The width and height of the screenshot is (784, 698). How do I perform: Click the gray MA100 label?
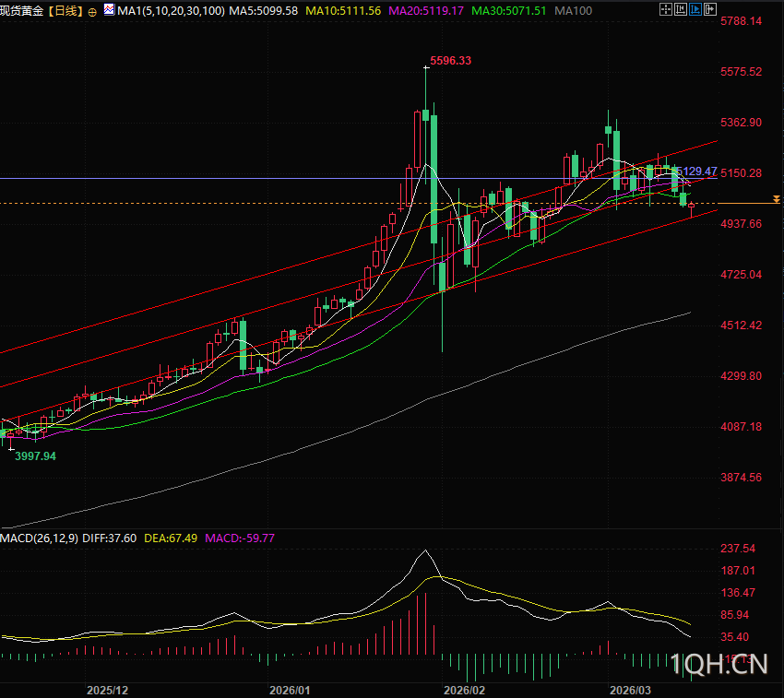574,10
